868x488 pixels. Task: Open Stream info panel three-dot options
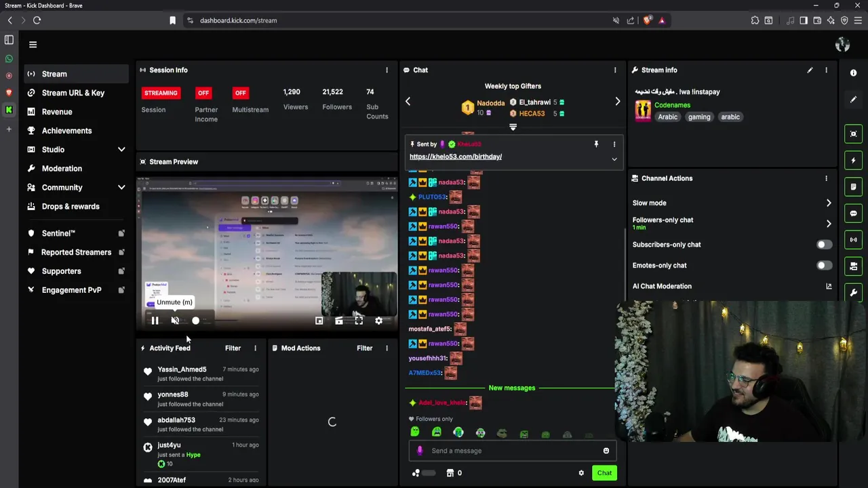pos(826,70)
